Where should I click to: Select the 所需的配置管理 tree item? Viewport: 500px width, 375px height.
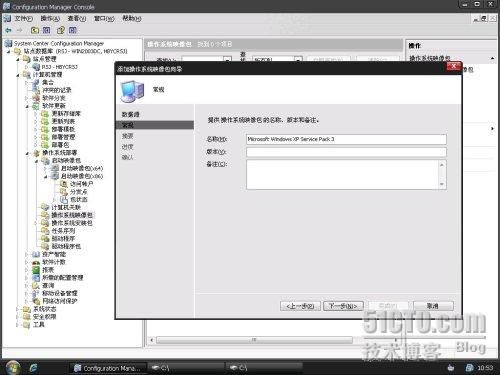coord(63,278)
